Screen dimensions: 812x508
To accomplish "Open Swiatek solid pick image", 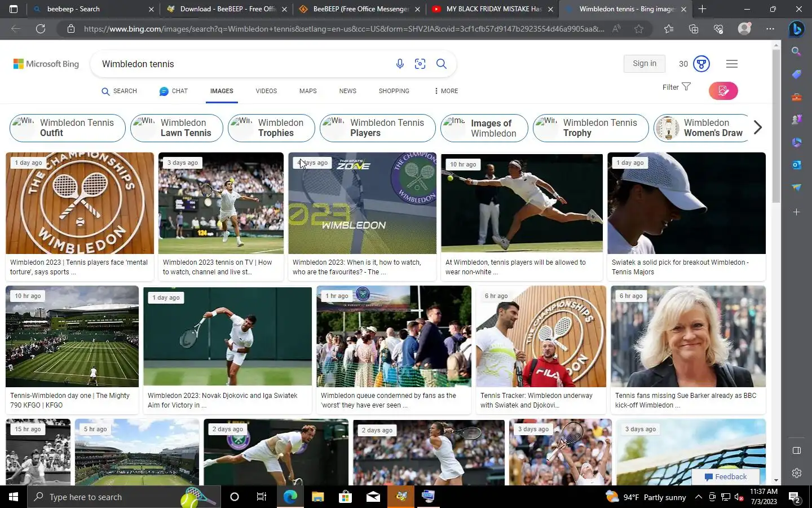I will click(x=686, y=203).
